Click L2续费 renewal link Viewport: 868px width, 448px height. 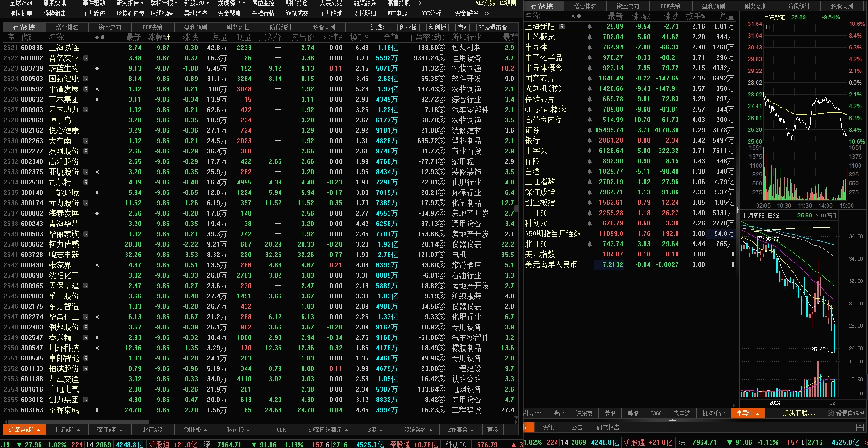pyautogui.click(x=508, y=3)
